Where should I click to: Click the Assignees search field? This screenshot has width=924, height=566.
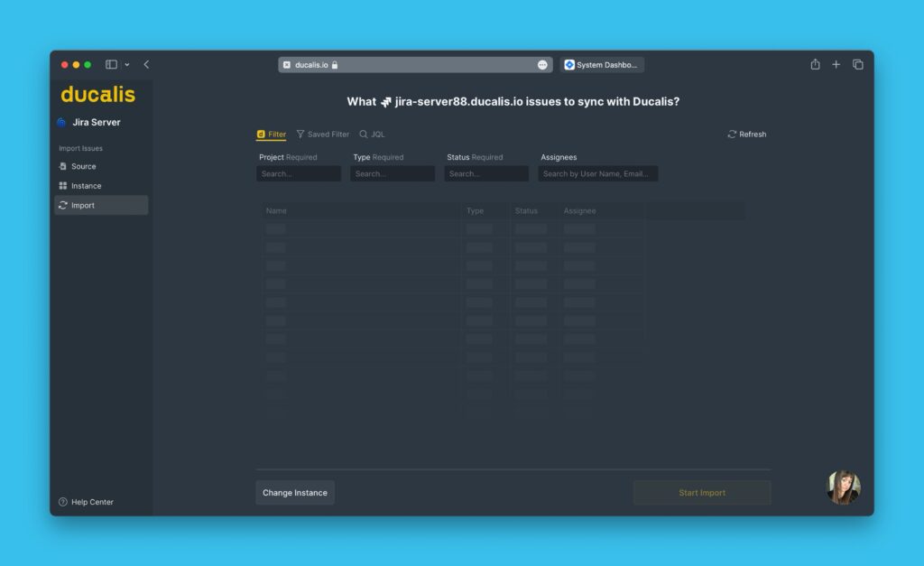597,173
